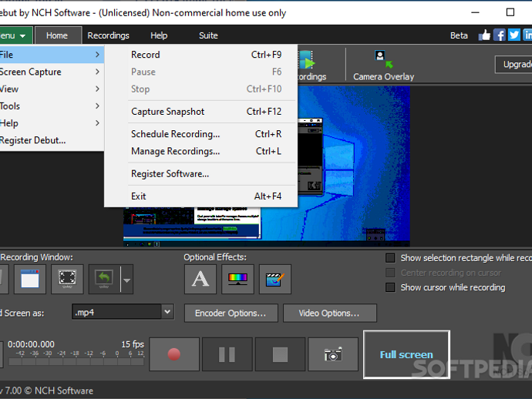Click the Pause recording button
Viewport: 532px width, 399px height.
(x=227, y=354)
